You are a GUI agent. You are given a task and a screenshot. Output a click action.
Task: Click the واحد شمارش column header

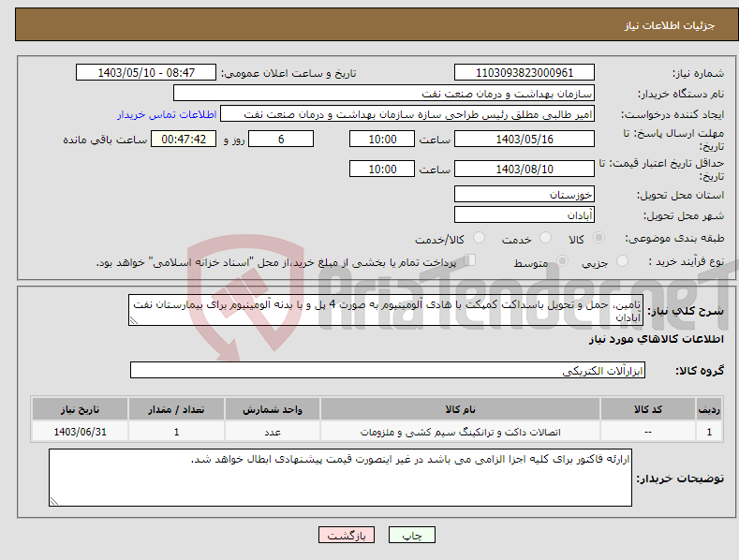coord(273,409)
